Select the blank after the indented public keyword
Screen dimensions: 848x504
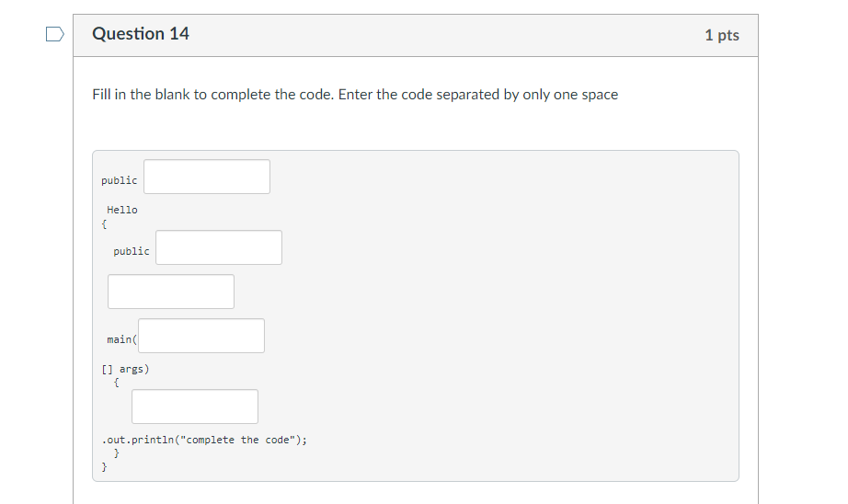(219, 247)
